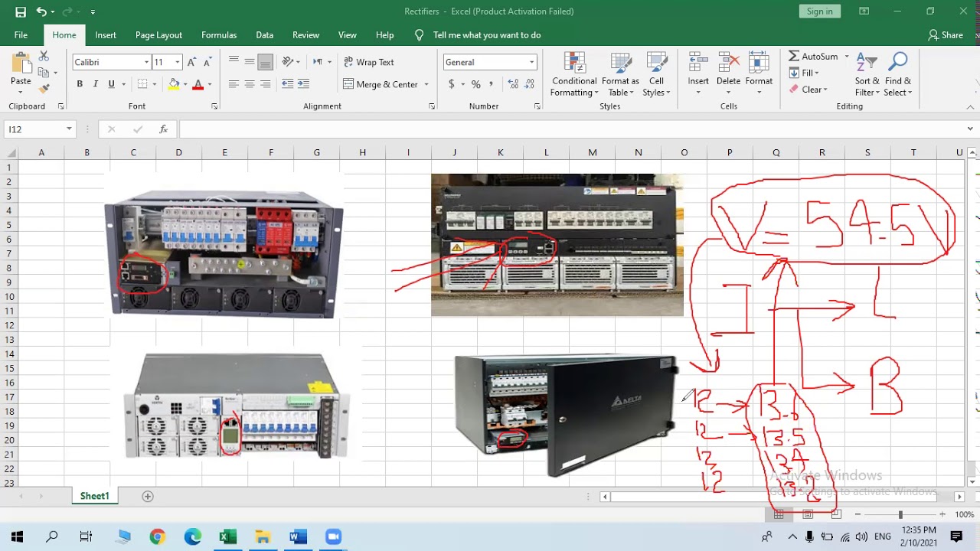The height and width of the screenshot is (551, 980).
Task: Toggle Wrap Text for cell
Action: (368, 62)
